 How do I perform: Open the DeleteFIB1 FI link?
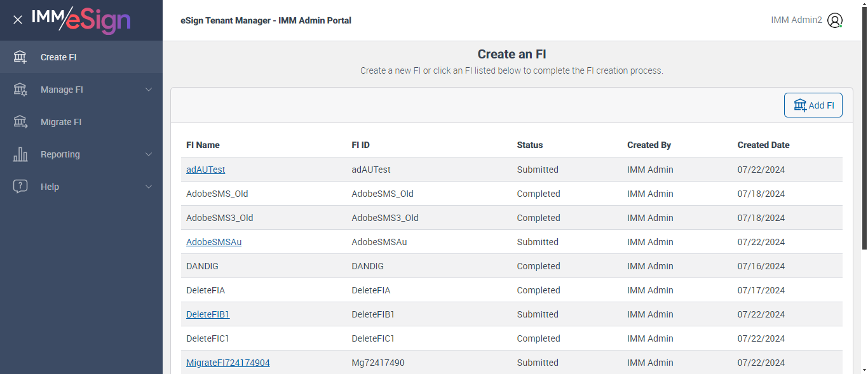coord(208,314)
